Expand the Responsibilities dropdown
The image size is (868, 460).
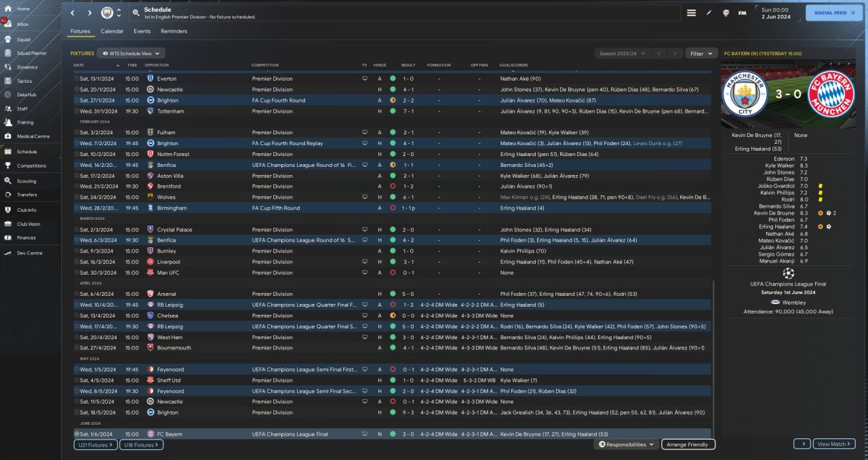coord(627,444)
